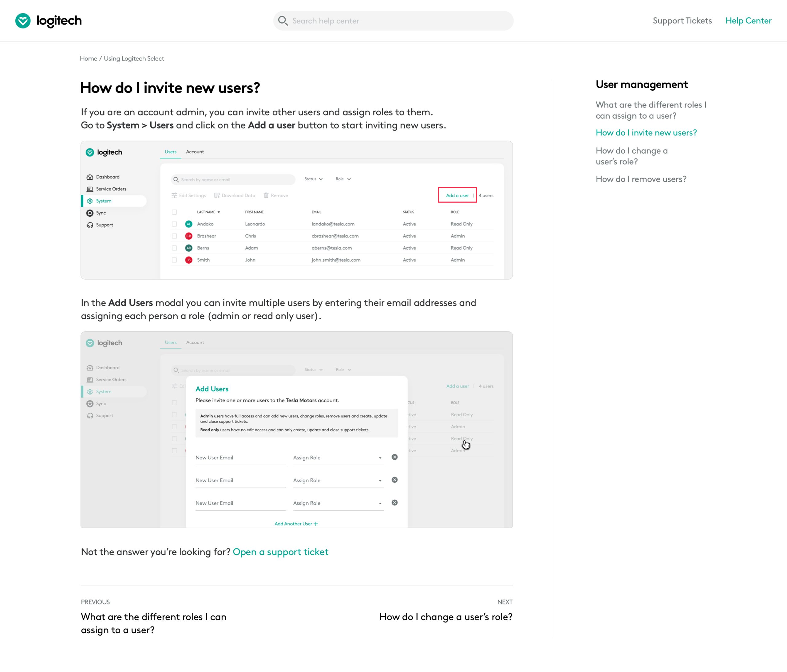Remove the first new user row with X icon

[x=395, y=457]
